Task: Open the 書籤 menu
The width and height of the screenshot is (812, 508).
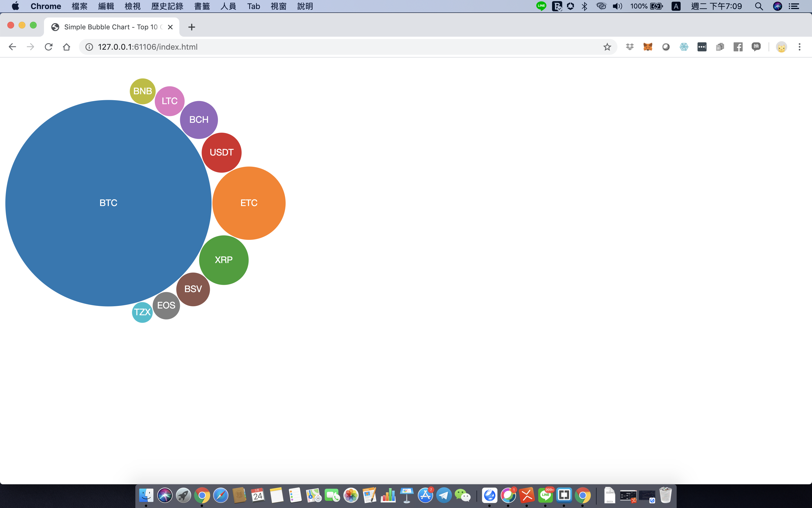Action: (202, 6)
